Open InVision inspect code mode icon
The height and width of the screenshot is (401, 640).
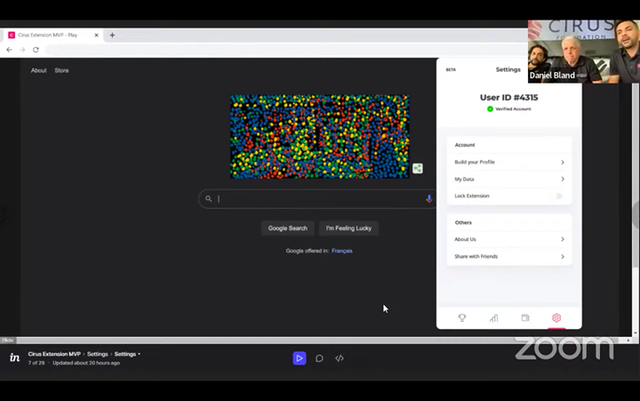(339, 358)
